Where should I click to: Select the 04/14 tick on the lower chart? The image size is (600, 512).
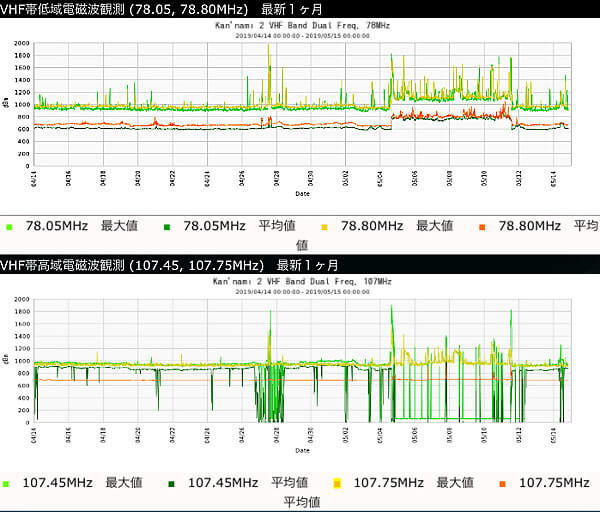[x=37, y=437]
